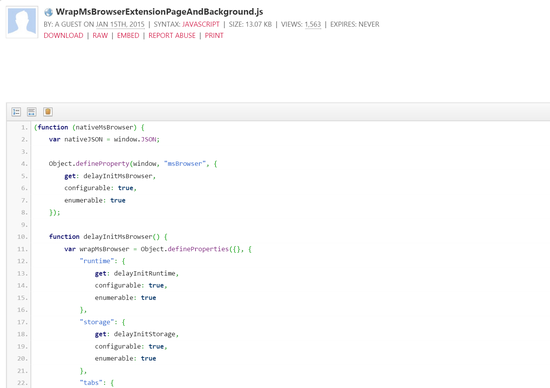550x388 pixels.
Task: Open the RAW paste view
Action: coord(100,35)
